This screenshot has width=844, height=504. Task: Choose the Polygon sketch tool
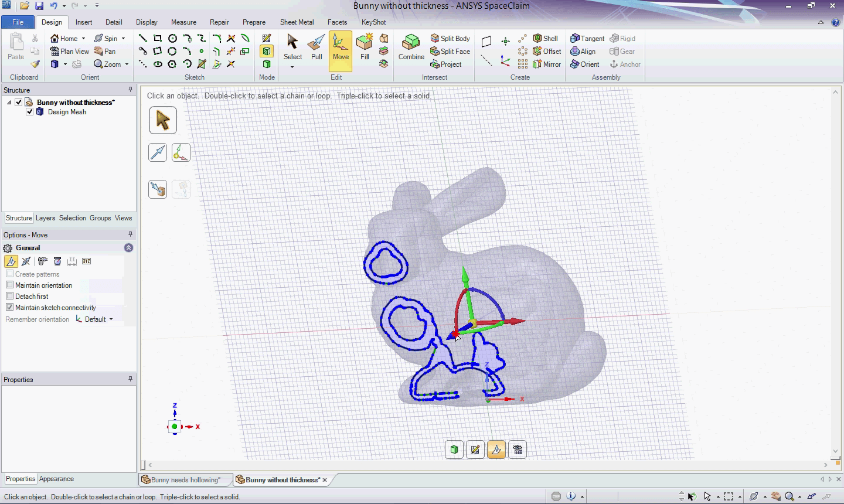point(172,64)
